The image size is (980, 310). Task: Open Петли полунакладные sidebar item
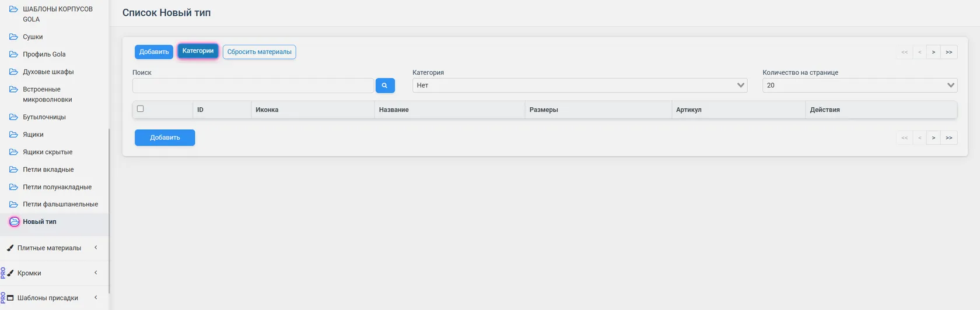57,187
